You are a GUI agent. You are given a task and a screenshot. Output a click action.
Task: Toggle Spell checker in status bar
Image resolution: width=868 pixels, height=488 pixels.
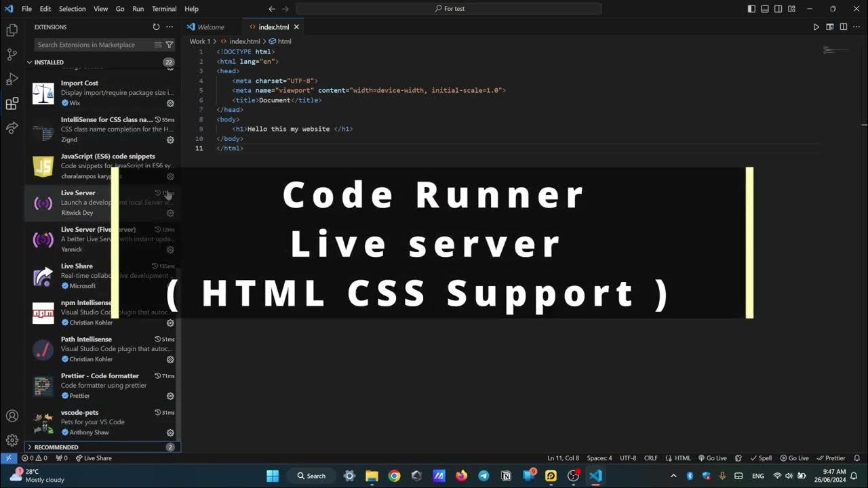point(760,458)
